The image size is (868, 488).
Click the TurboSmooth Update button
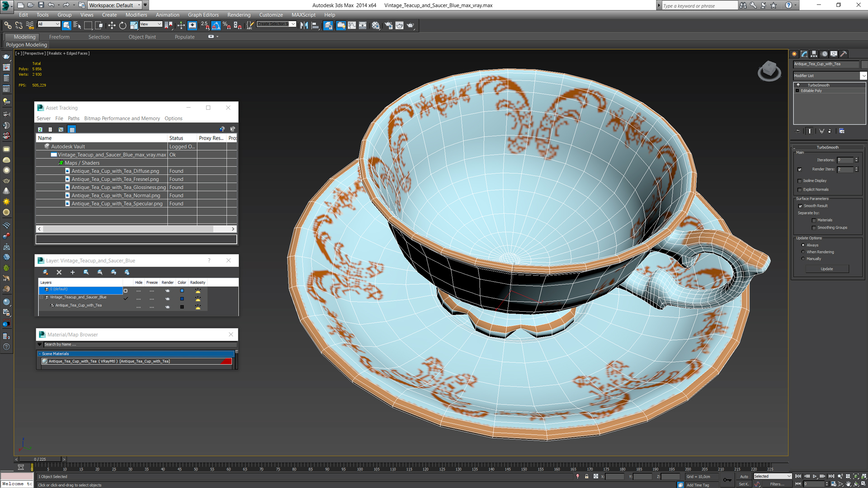pyautogui.click(x=827, y=269)
